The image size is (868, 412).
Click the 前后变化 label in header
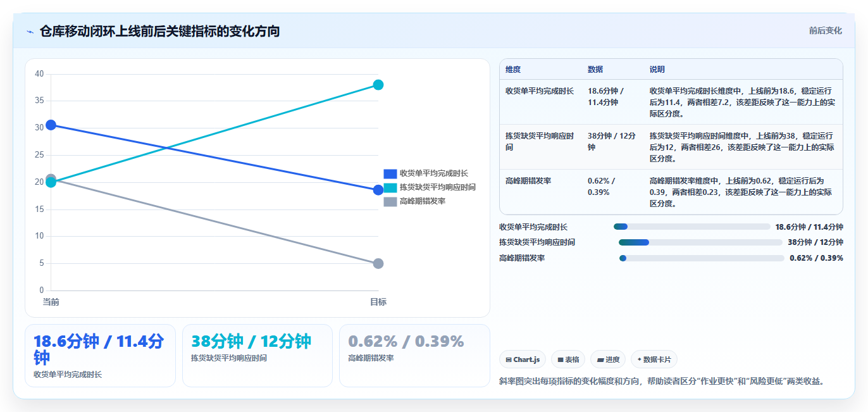point(826,30)
